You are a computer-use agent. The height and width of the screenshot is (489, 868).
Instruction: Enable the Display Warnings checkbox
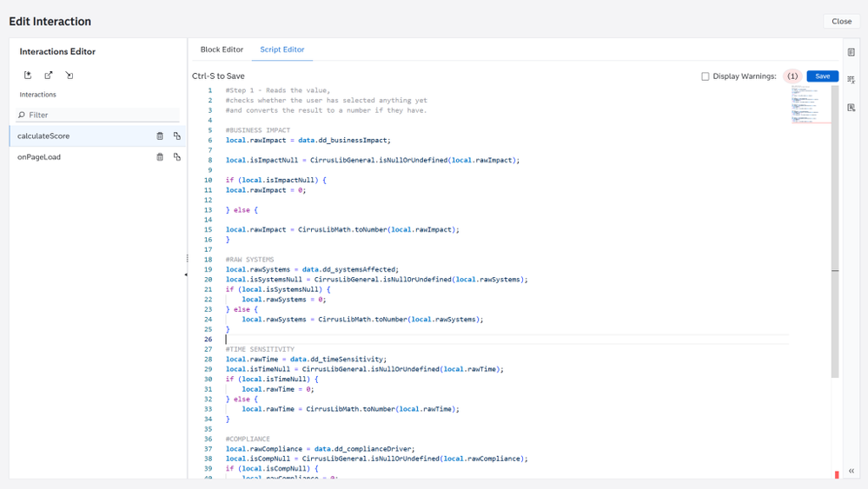[x=706, y=76]
